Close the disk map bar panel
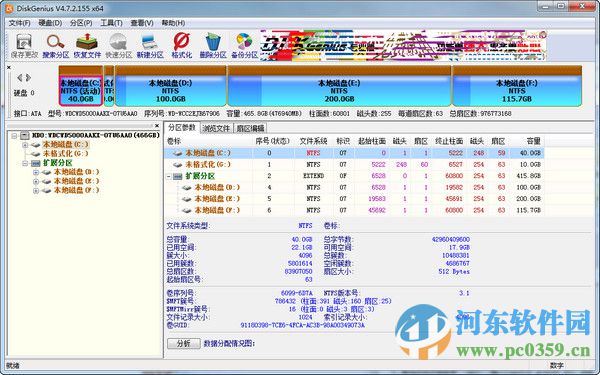The image size is (600, 375). tap(9, 67)
